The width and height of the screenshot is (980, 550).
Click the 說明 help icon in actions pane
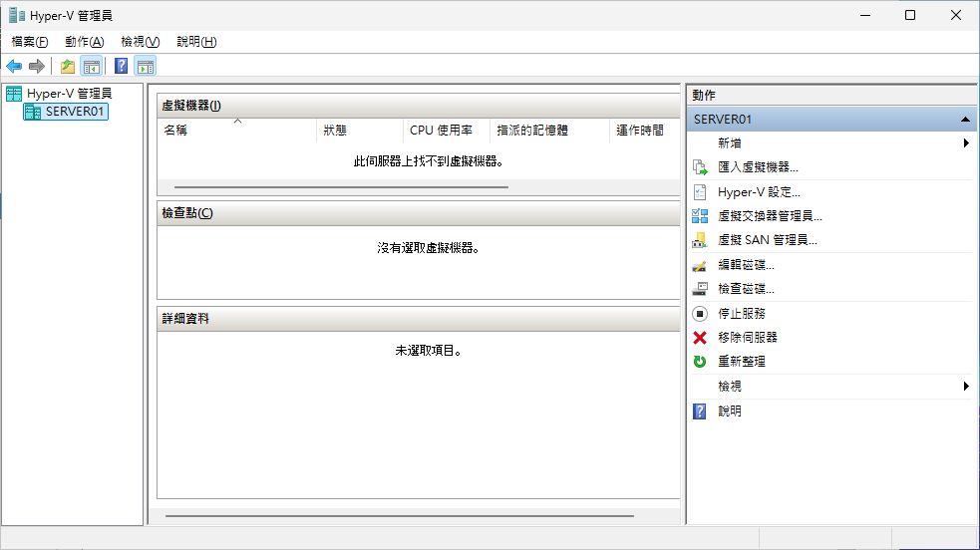pos(700,412)
